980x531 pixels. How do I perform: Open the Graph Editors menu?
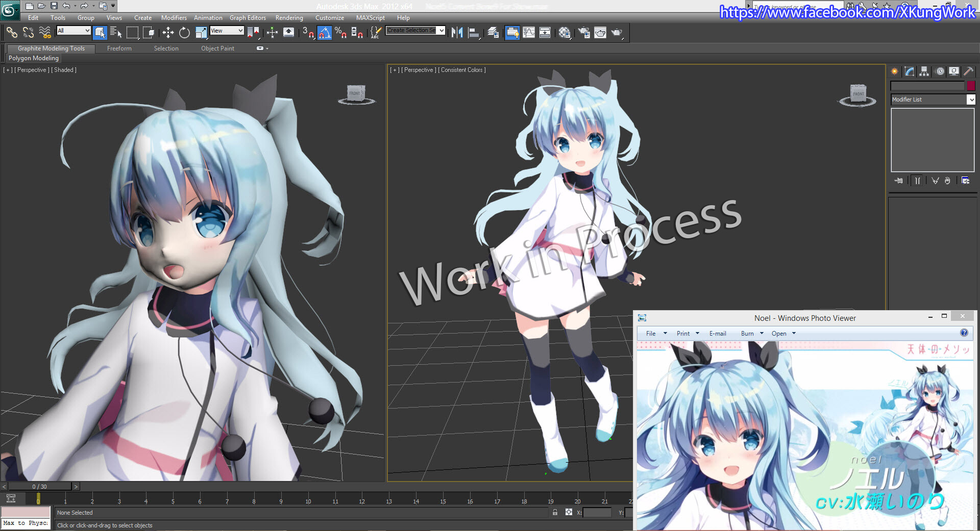click(x=248, y=18)
